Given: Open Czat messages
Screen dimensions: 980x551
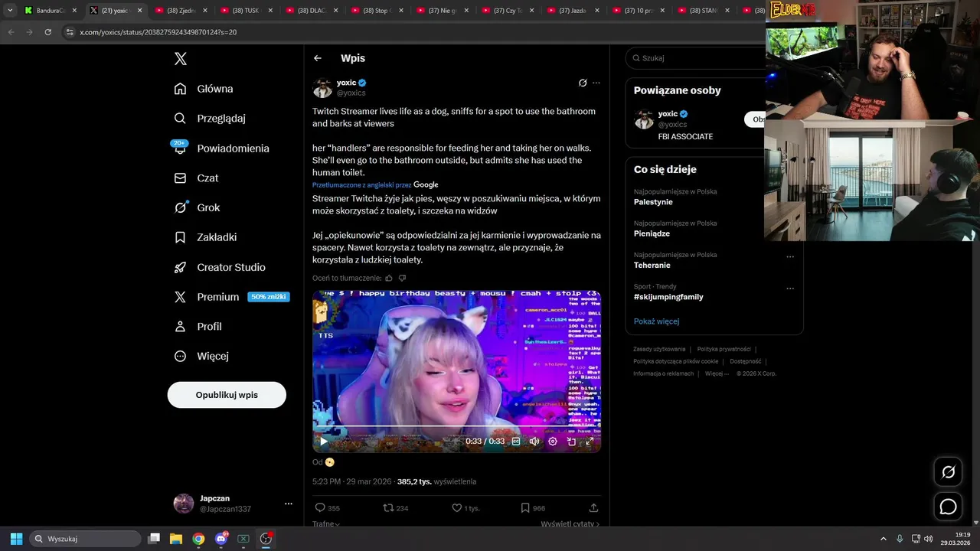Looking at the screenshot, I should pos(196,178).
